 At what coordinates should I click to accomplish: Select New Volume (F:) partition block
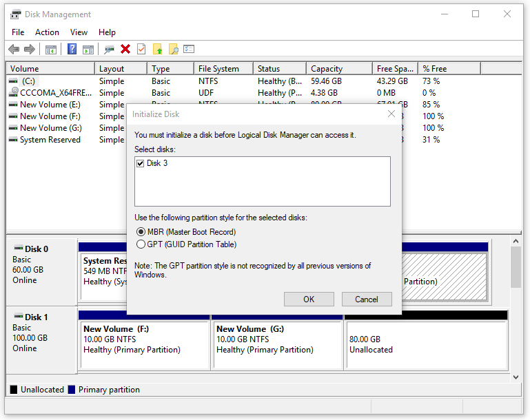144,344
